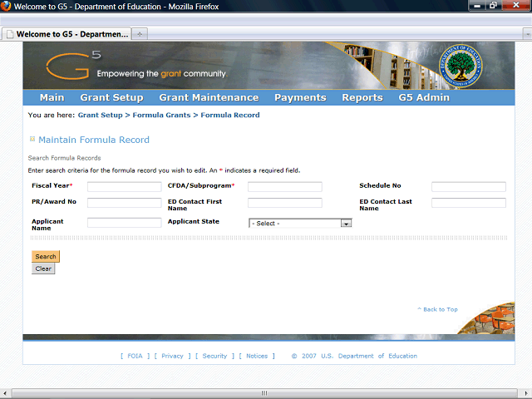Open the Grant Setup menu

[111, 98]
